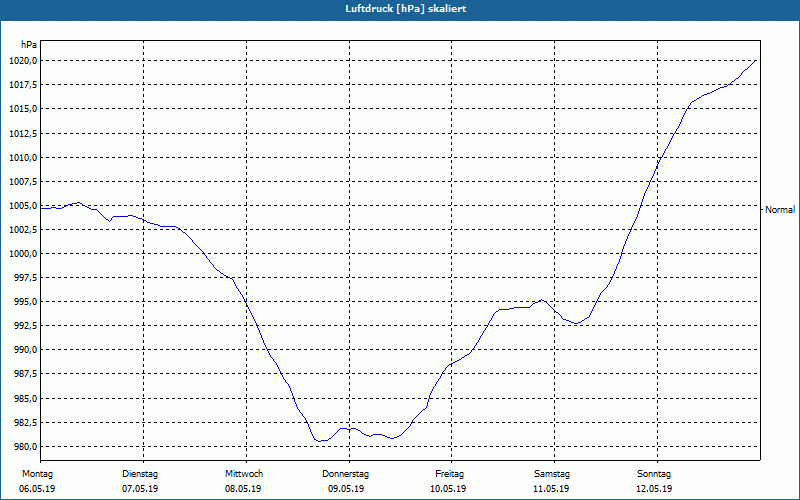Click the '1000,0' axis value
Image resolution: width=800 pixels, height=500 pixels.
(x=23, y=254)
